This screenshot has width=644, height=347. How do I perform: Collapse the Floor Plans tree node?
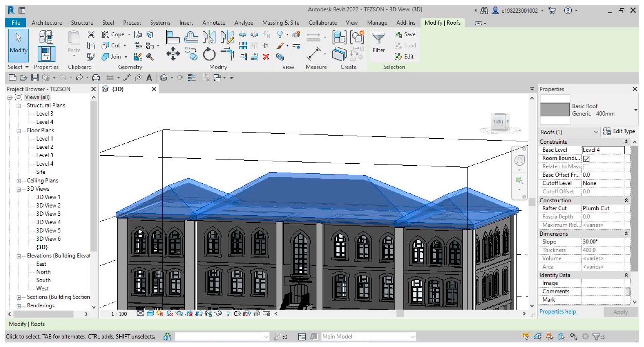point(19,131)
